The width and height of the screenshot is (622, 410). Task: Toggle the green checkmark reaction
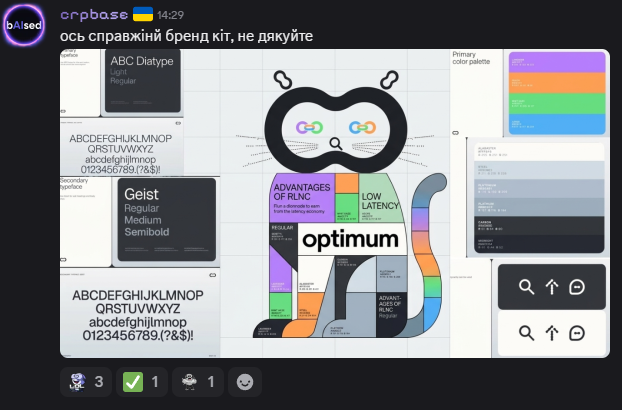(142, 382)
